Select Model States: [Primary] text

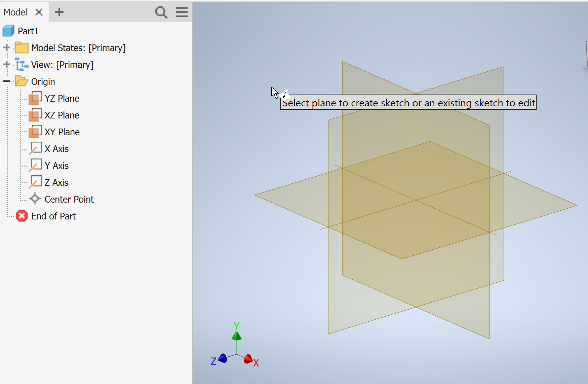[x=78, y=48]
